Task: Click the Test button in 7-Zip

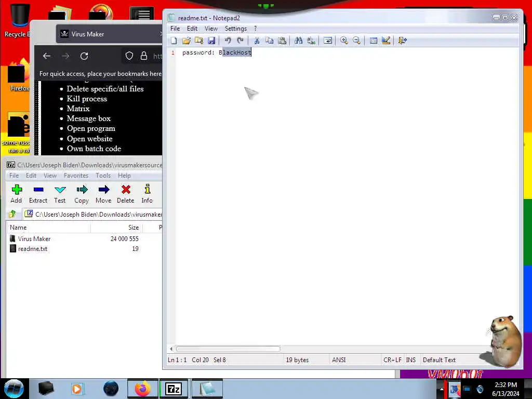Action: [x=60, y=194]
